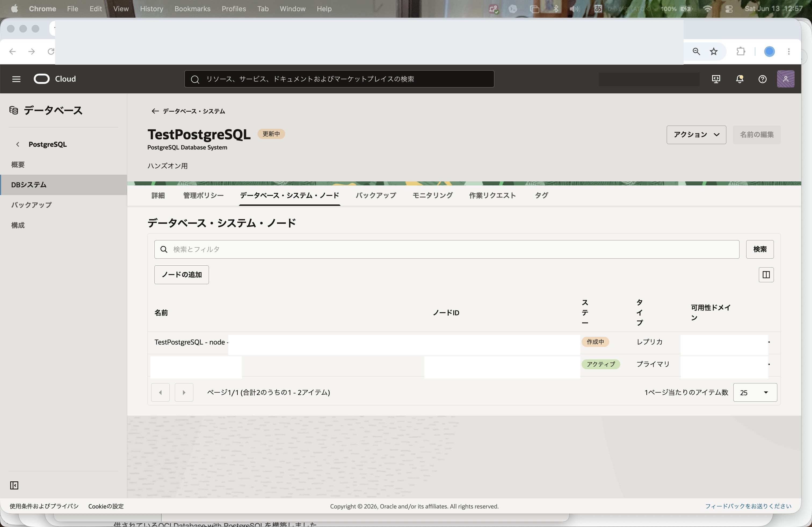Click the macOS volume icon
812x527 pixels.
(574, 9)
